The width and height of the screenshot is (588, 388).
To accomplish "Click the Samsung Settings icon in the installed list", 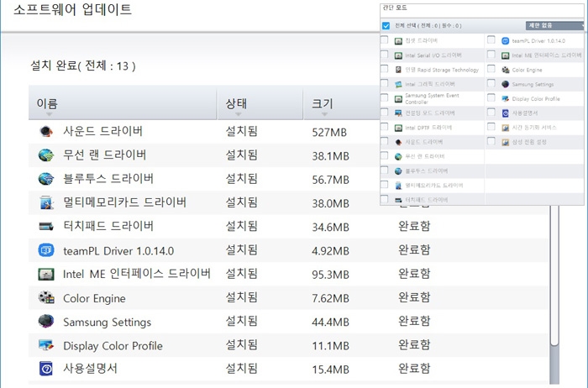I will pos(46,322).
